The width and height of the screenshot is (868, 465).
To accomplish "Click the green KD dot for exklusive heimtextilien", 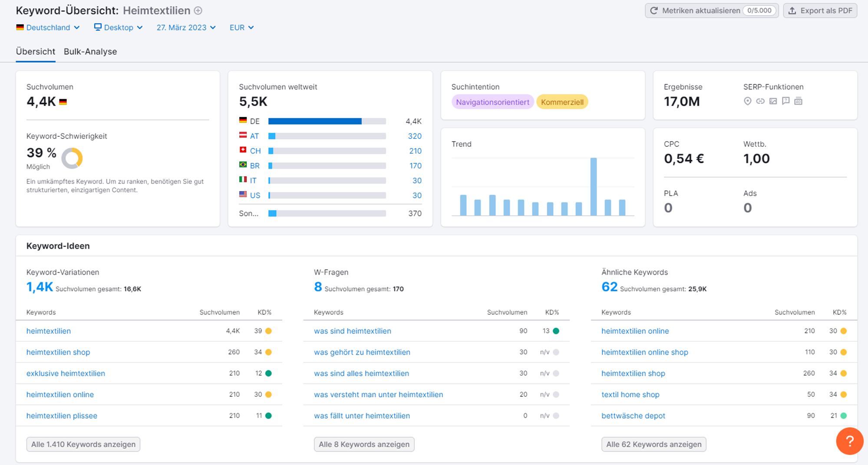I will click(268, 373).
